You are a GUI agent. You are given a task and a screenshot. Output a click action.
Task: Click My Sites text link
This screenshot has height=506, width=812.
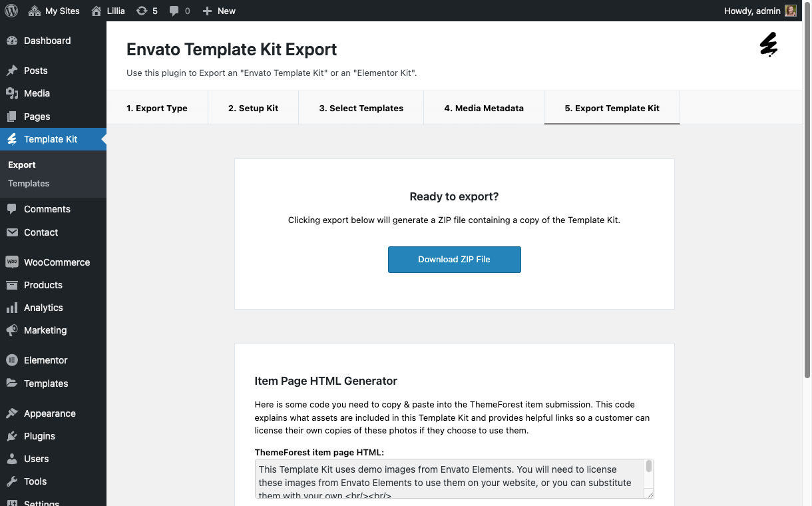[63, 11]
